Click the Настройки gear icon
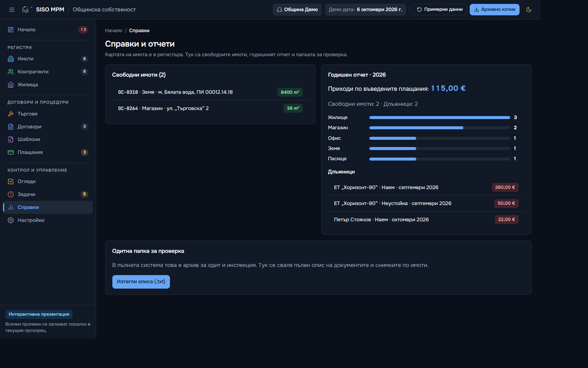588x368 pixels. [11, 220]
